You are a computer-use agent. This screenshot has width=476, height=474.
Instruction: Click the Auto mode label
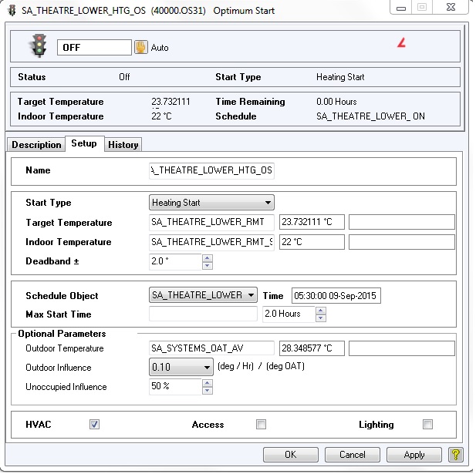pos(160,48)
